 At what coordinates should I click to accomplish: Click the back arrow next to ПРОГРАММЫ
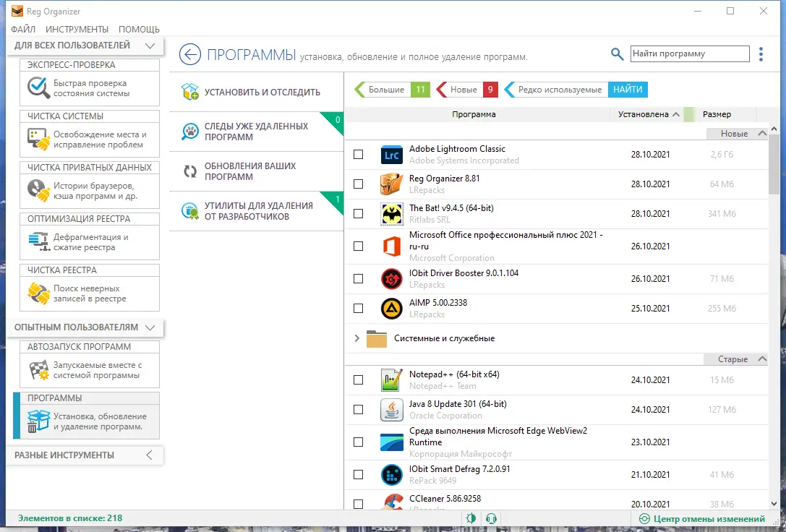click(190, 54)
